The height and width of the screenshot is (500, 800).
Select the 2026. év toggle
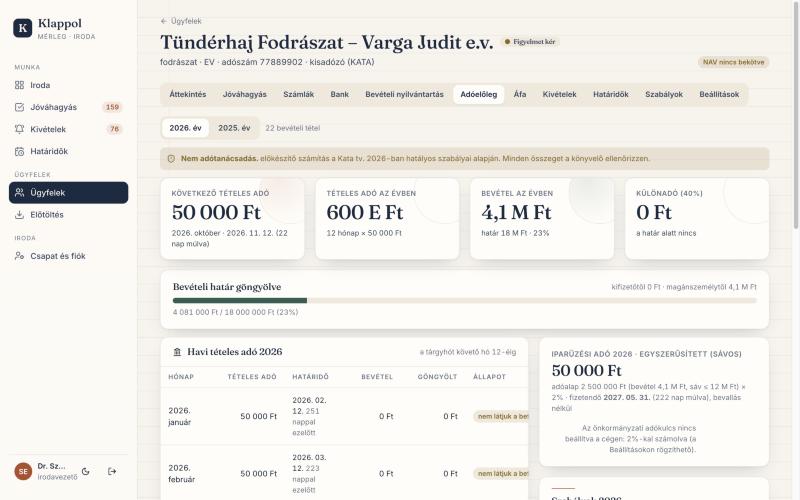(x=185, y=128)
